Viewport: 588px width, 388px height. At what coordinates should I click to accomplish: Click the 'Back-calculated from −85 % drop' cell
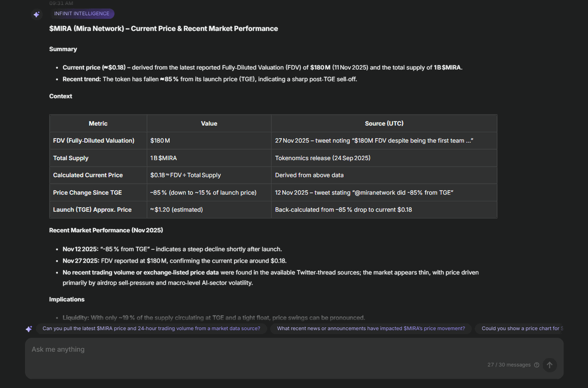(x=384, y=209)
